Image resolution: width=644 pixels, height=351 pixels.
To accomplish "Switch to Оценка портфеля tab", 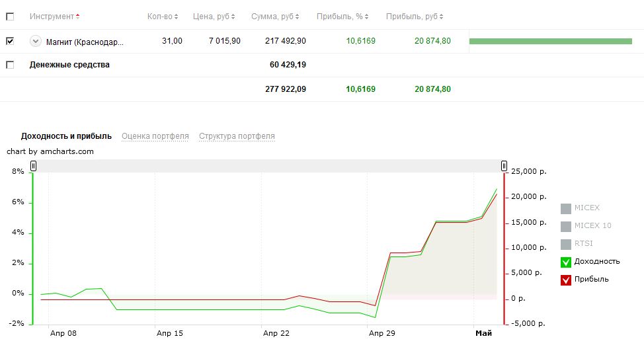I will coord(155,136).
